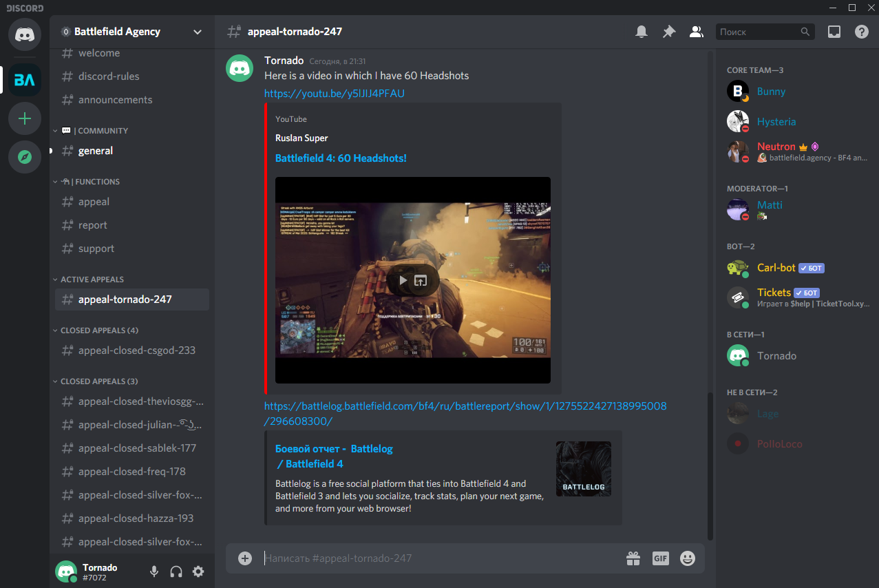Viewport: 879px width, 588px height.
Task: Click the chat scrollbar thumb
Action: tap(710, 466)
